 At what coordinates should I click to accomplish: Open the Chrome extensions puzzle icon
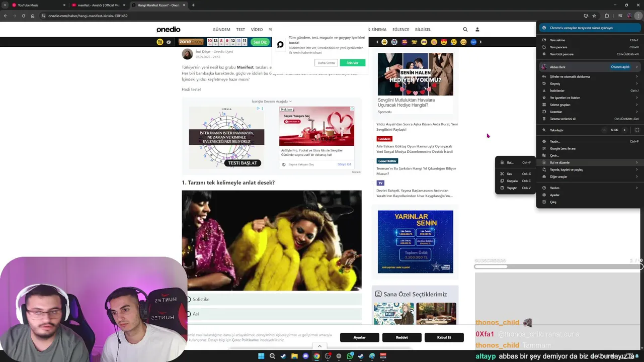click(x=607, y=16)
